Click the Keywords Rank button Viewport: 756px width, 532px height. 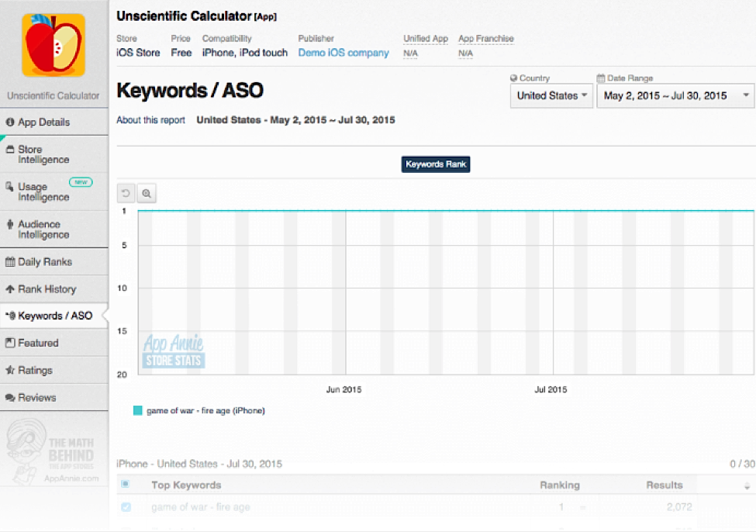[435, 164]
